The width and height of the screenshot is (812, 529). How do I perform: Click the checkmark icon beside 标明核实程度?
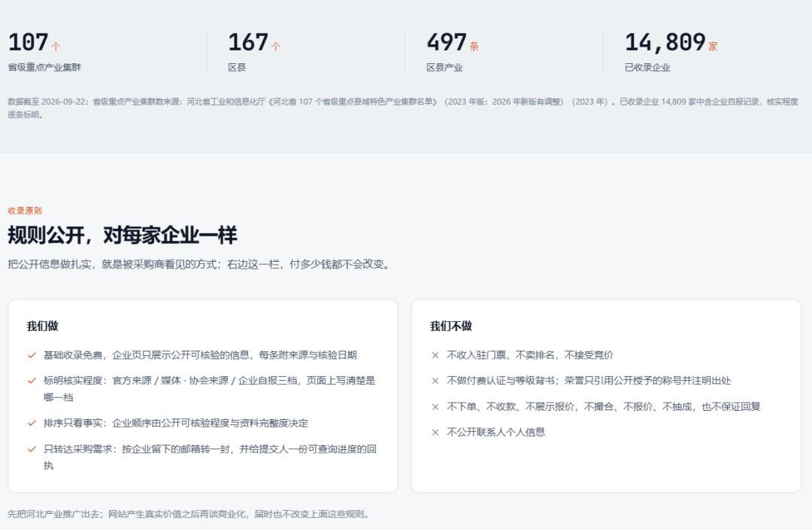point(32,381)
